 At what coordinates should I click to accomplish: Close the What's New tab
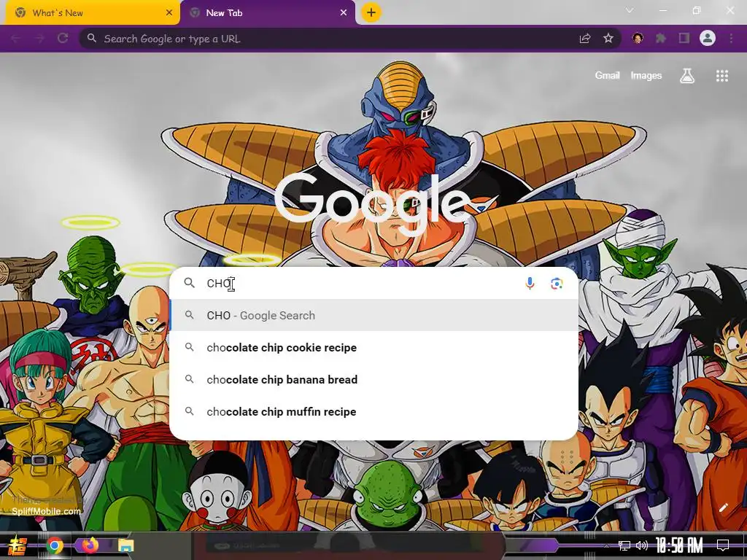(169, 13)
